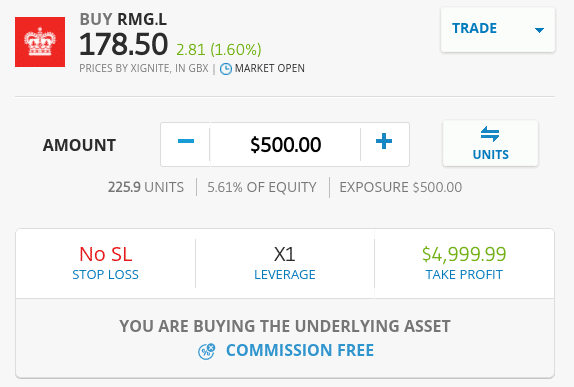Viewport: 574px width, 387px height.
Task: Click the Royal Mail crown logo
Action: click(x=40, y=42)
